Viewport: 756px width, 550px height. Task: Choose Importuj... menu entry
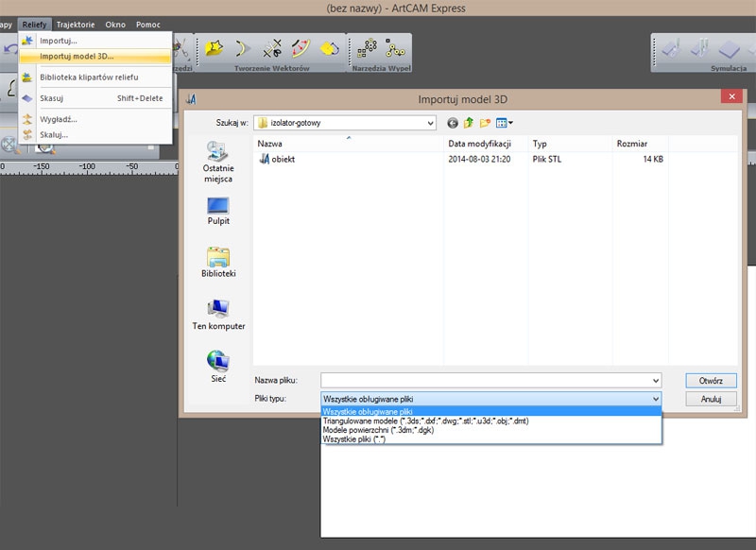tap(95, 41)
